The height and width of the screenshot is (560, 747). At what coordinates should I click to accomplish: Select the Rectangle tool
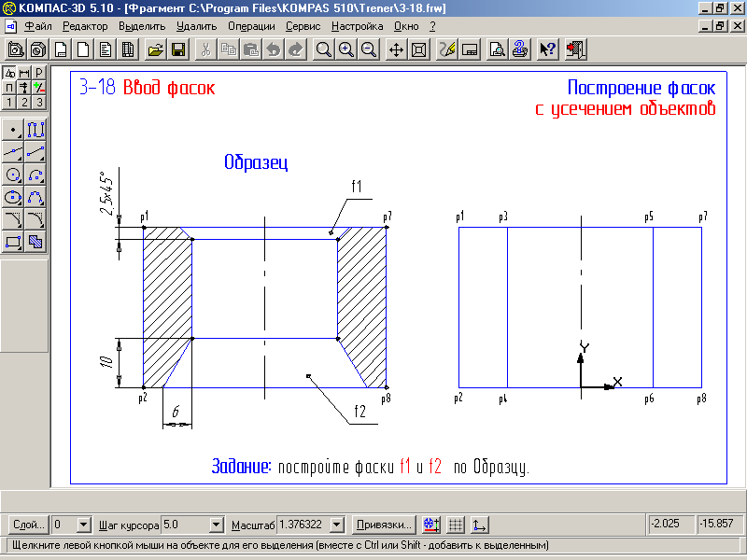13,242
